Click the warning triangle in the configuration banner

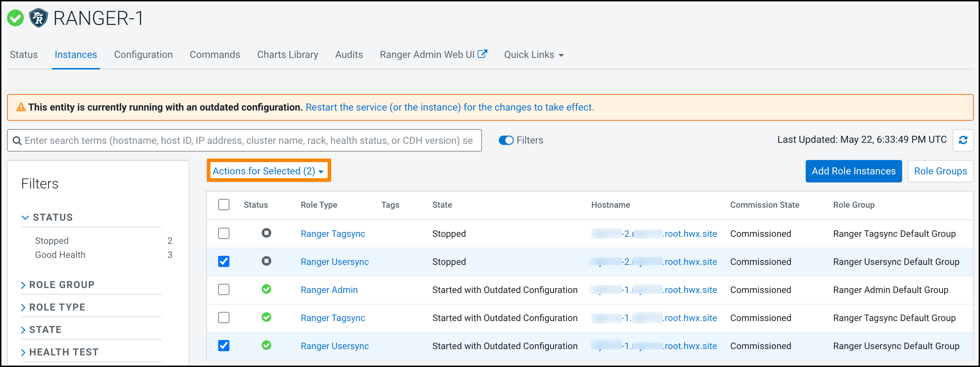(22, 107)
